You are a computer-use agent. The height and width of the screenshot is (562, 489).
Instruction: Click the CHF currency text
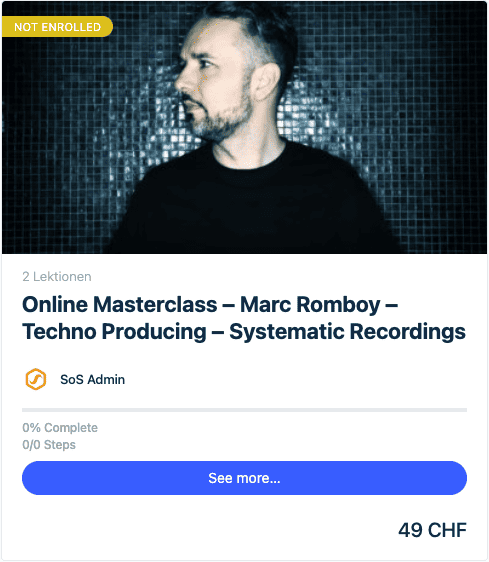coord(447,530)
